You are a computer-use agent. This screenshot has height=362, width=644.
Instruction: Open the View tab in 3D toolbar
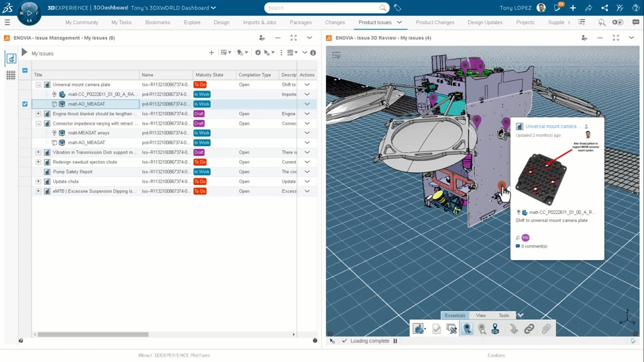pyautogui.click(x=481, y=315)
